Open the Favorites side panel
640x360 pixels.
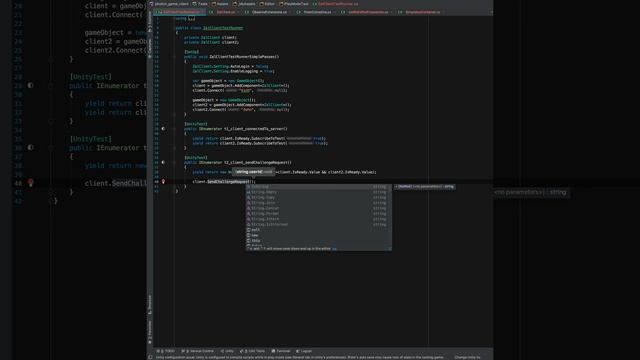click(150, 331)
